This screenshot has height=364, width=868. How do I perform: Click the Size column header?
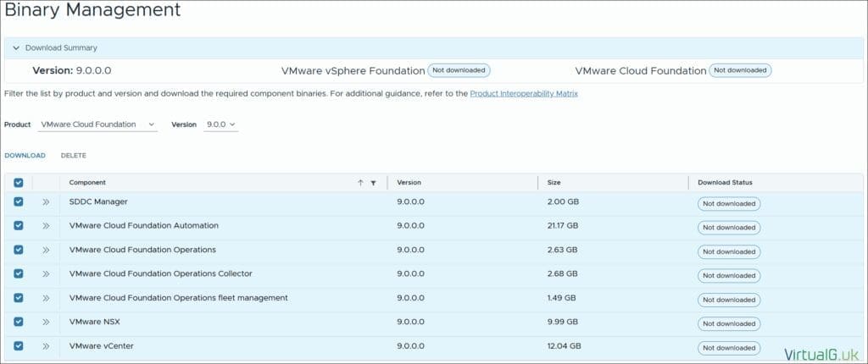click(554, 183)
